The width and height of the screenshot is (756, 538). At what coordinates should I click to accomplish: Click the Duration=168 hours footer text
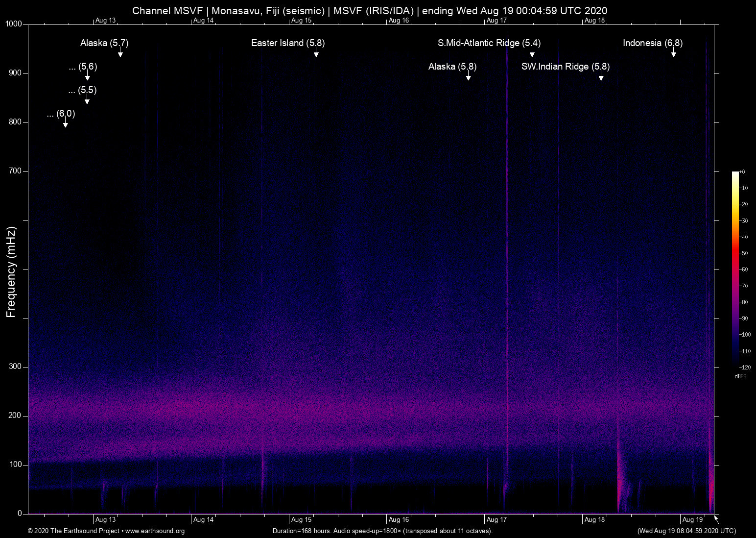382,531
